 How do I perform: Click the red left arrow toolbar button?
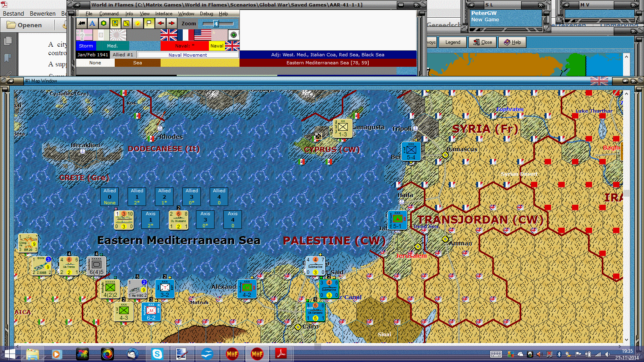pyautogui.click(x=160, y=23)
